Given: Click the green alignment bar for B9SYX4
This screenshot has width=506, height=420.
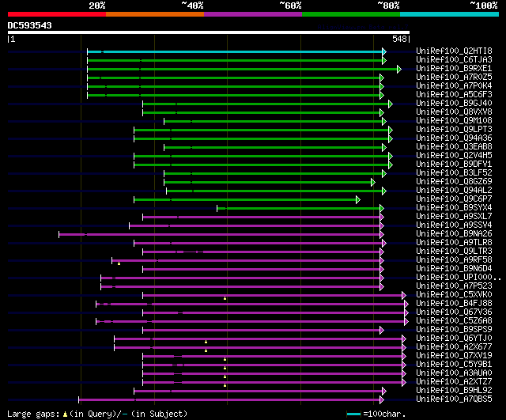Looking at the screenshot, I should (x=299, y=209).
